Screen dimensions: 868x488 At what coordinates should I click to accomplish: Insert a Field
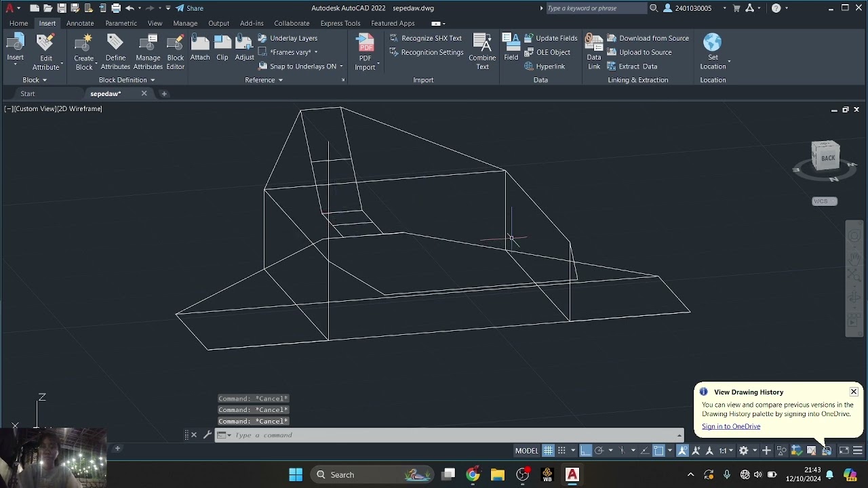pos(511,47)
